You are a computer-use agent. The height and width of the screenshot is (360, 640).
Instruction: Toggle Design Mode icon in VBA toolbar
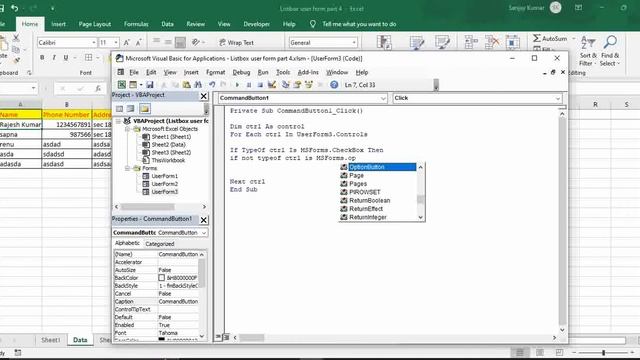[x=272, y=84]
